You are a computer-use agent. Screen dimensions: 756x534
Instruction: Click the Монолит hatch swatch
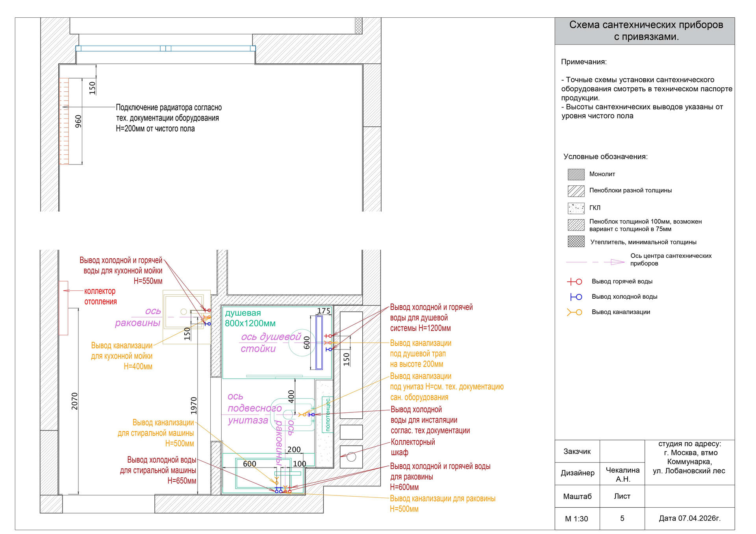coord(576,174)
